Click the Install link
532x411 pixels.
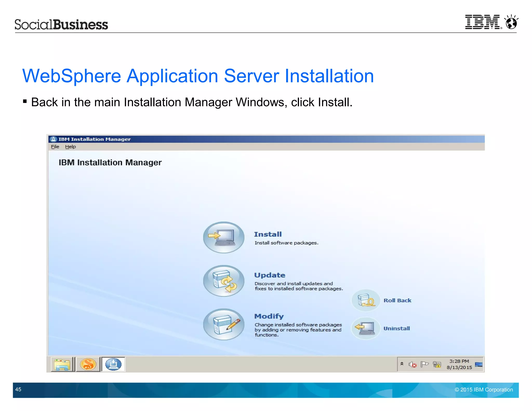(x=268, y=234)
